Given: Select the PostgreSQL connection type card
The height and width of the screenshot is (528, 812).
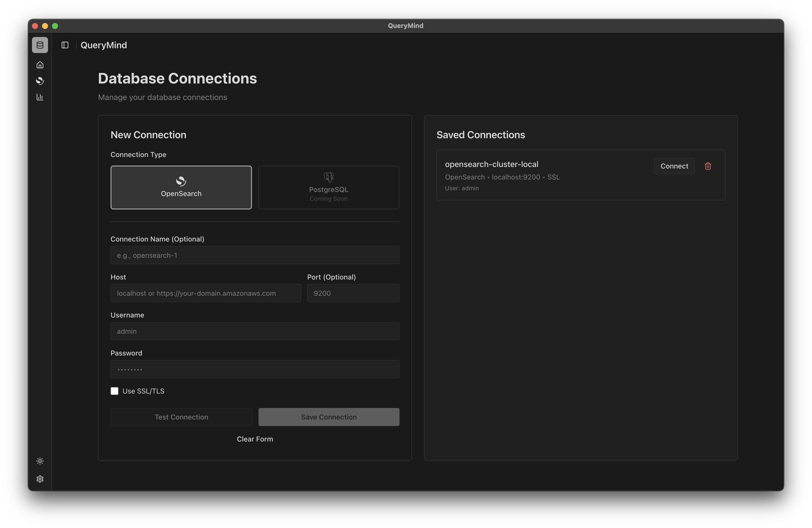Looking at the screenshot, I should pyautogui.click(x=328, y=187).
